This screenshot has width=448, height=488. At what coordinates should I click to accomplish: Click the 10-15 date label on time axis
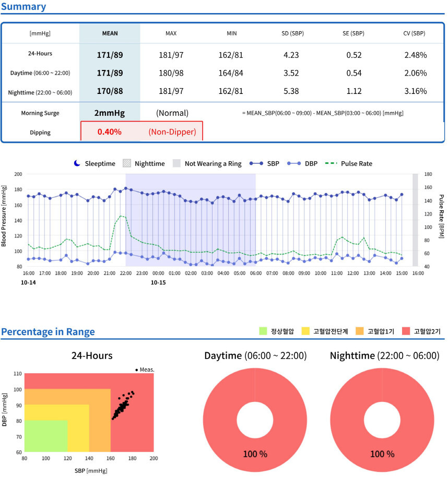click(x=158, y=282)
